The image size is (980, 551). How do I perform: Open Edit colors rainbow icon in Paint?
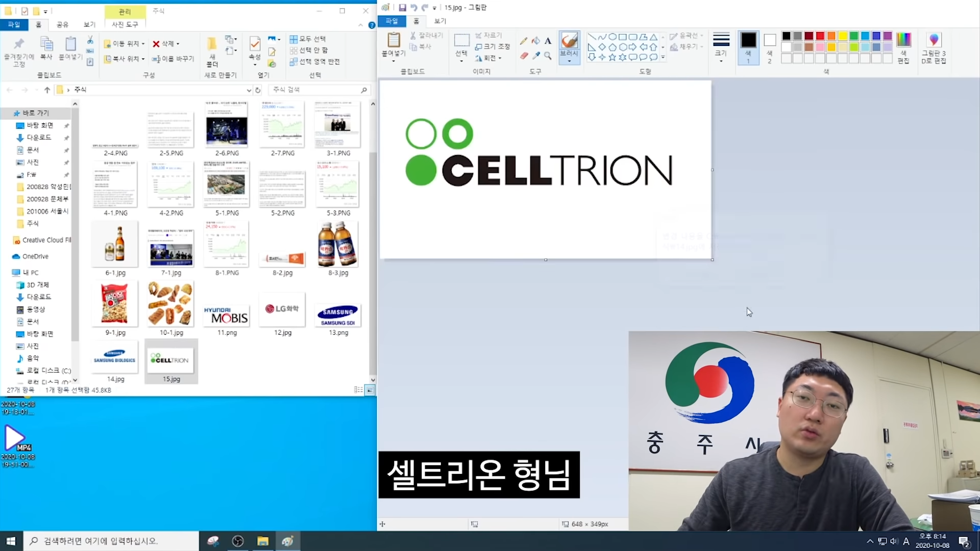click(x=903, y=40)
